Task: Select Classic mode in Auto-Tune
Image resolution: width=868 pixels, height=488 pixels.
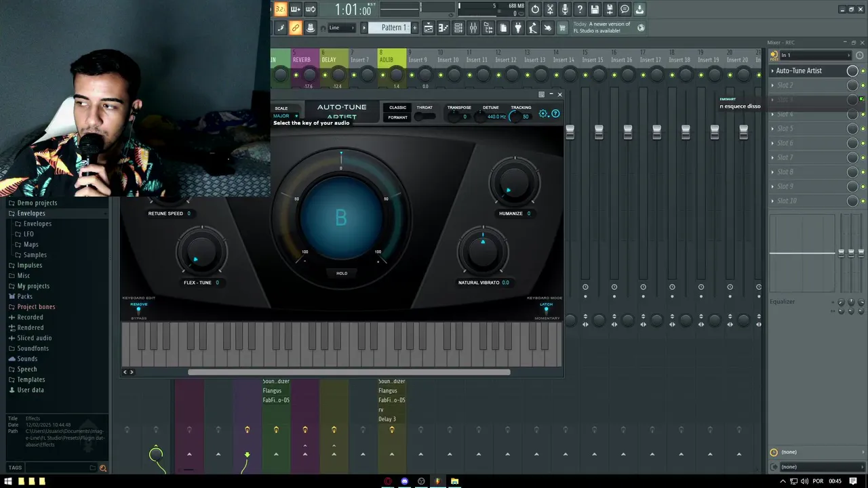Action: click(x=397, y=107)
